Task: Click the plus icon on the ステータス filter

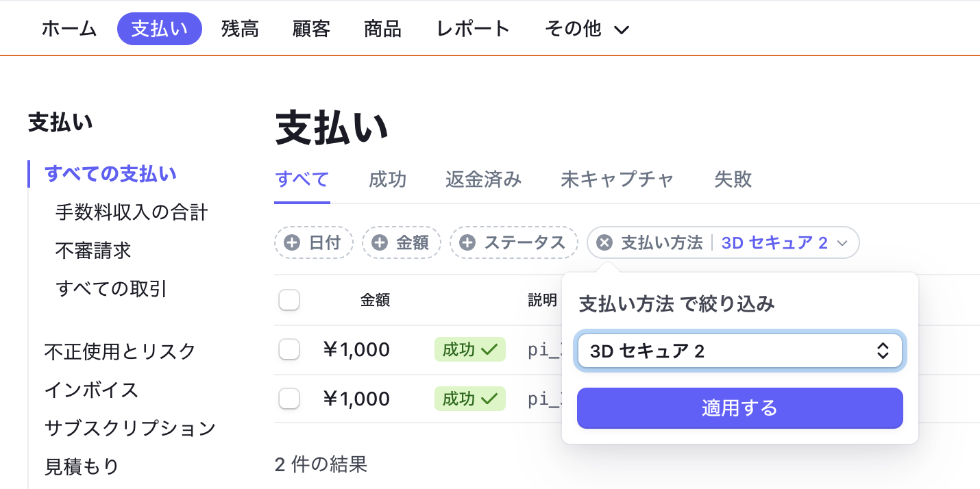Action: coord(467,242)
